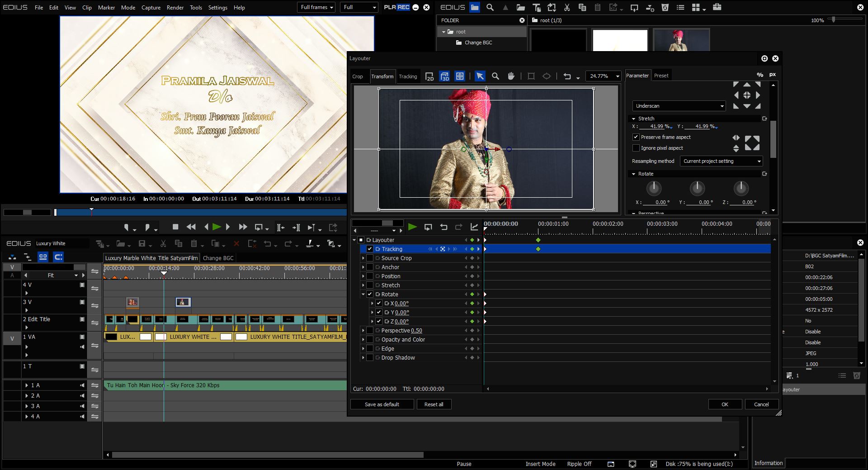Disable the Tracking checkbox

click(x=370, y=249)
